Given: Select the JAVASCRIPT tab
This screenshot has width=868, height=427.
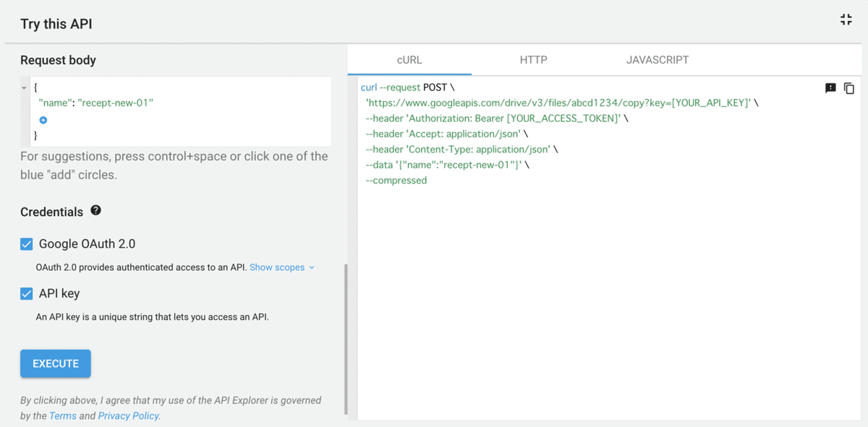Looking at the screenshot, I should [x=657, y=60].
